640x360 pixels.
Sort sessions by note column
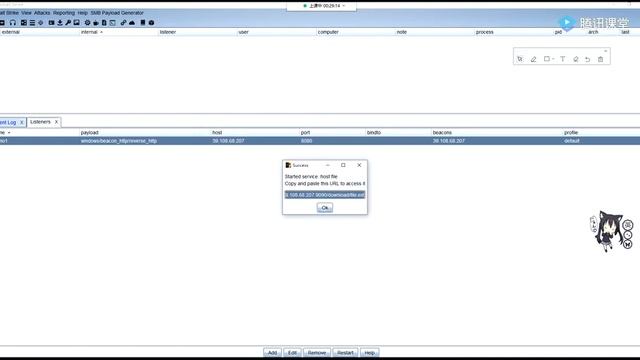(402, 32)
